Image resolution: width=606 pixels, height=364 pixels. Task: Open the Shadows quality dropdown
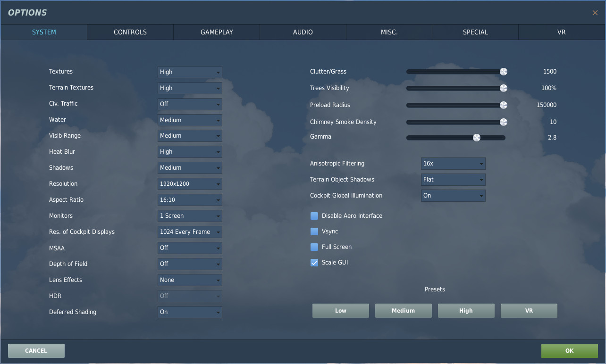pyautogui.click(x=190, y=168)
